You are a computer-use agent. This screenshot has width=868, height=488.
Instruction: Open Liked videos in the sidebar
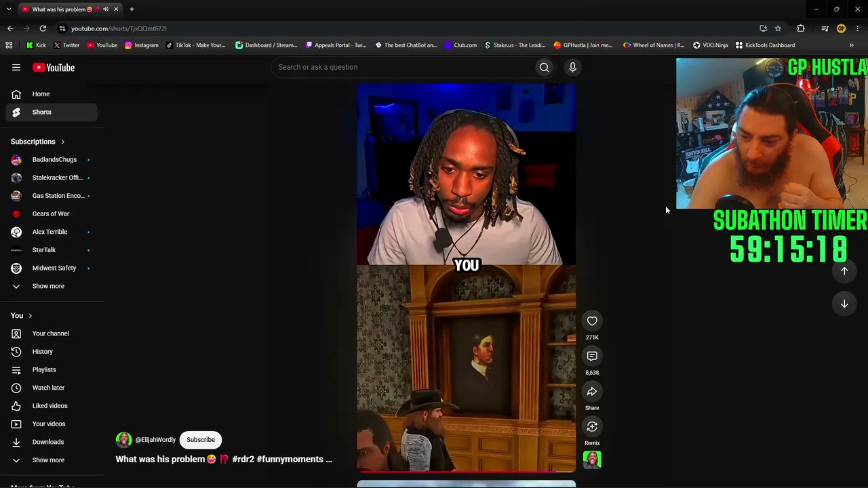click(x=52, y=406)
